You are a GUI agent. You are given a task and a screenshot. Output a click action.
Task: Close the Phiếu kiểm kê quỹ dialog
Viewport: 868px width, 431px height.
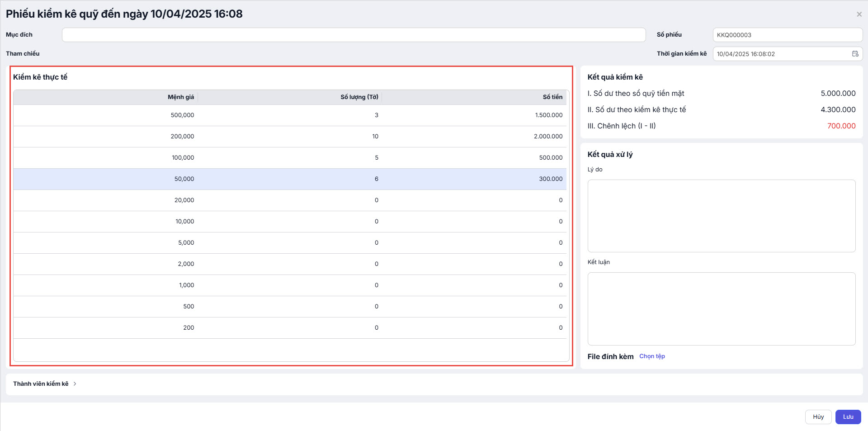pos(859,14)
